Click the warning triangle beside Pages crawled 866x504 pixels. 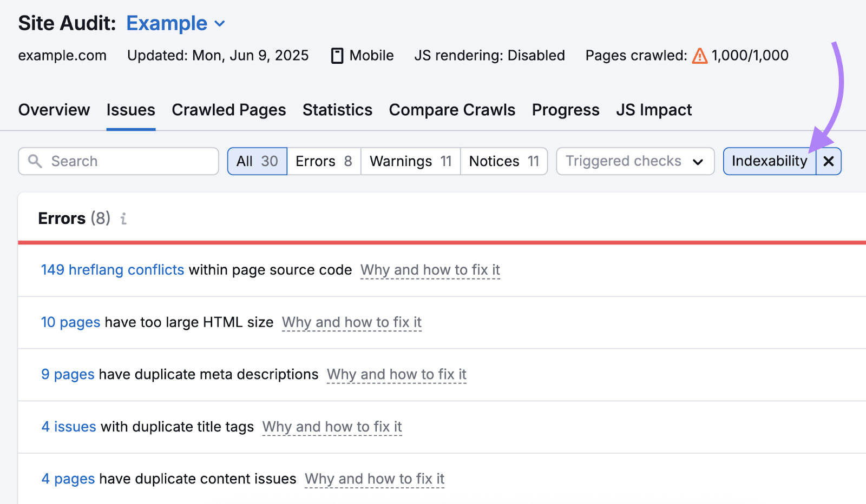700,55
